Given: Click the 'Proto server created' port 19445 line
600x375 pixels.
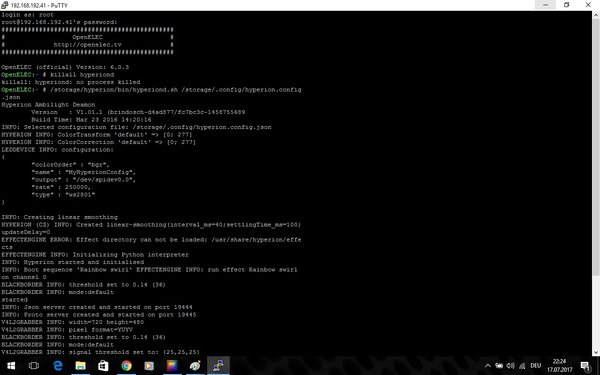Looking at the screenshot, I should 99,315.
